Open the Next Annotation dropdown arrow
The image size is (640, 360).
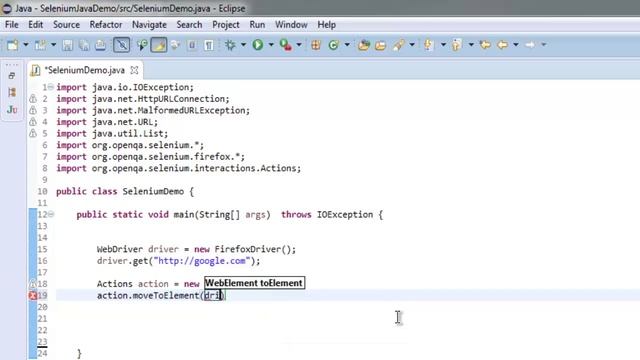[443, 45]
